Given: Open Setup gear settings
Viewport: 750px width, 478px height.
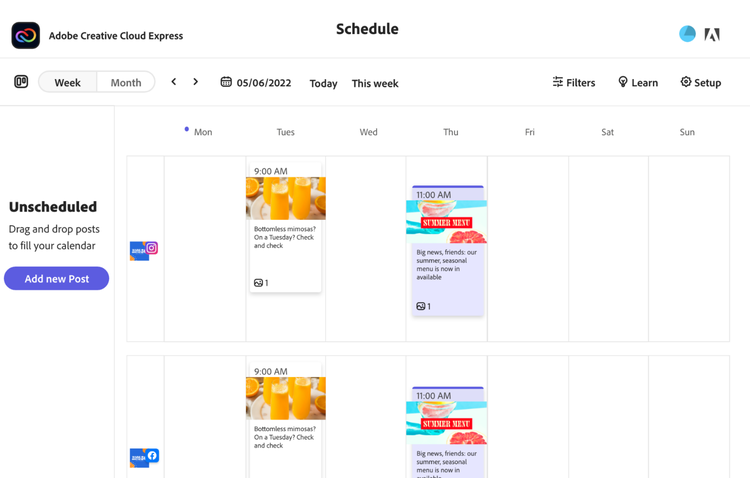Looking at the screenshot, I should point(700,82).
